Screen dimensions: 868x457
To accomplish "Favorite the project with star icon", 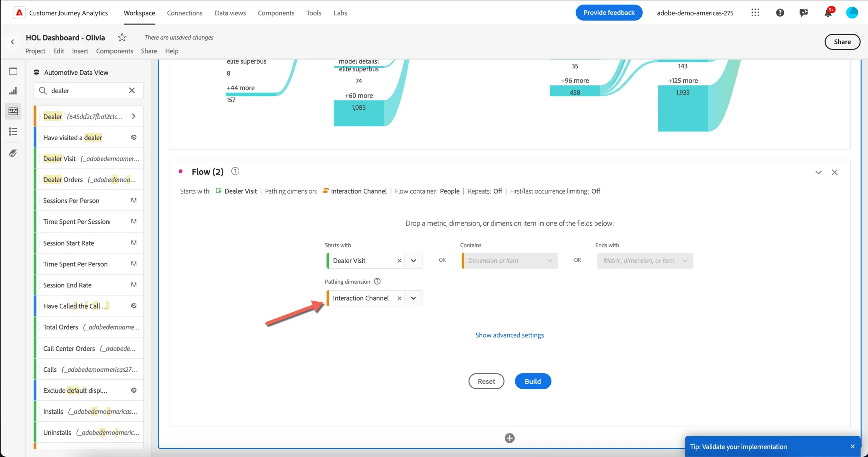I will point(122,37).
